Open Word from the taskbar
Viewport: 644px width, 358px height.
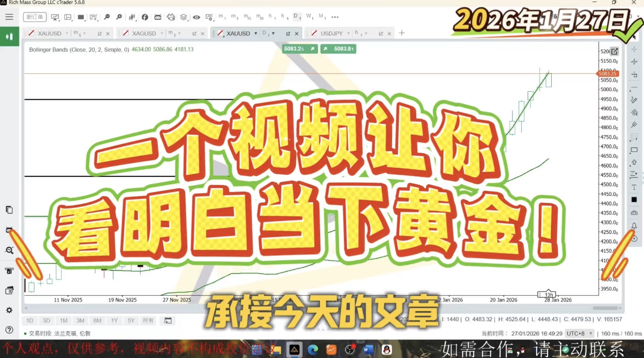(368, 350)
